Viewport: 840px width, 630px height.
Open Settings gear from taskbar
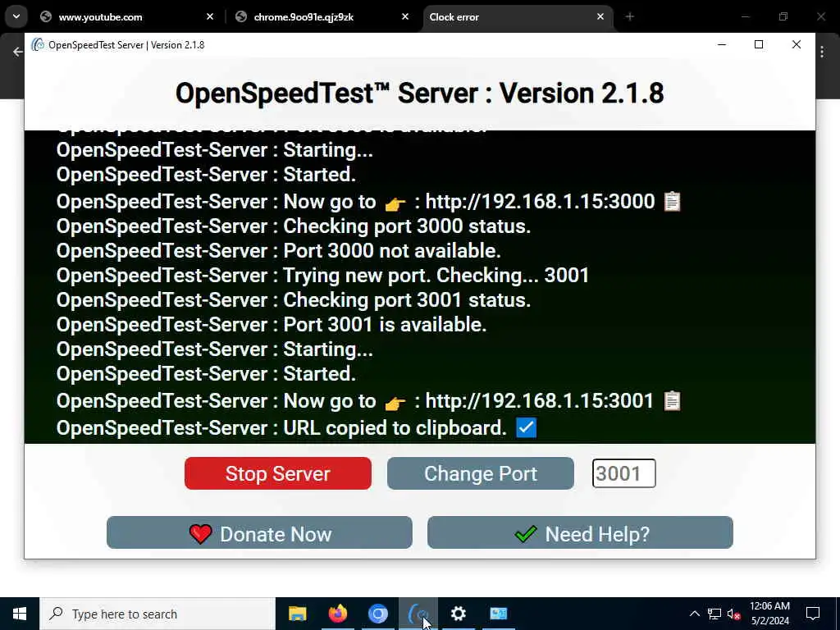pyautogui.click(x=458, y=614)
